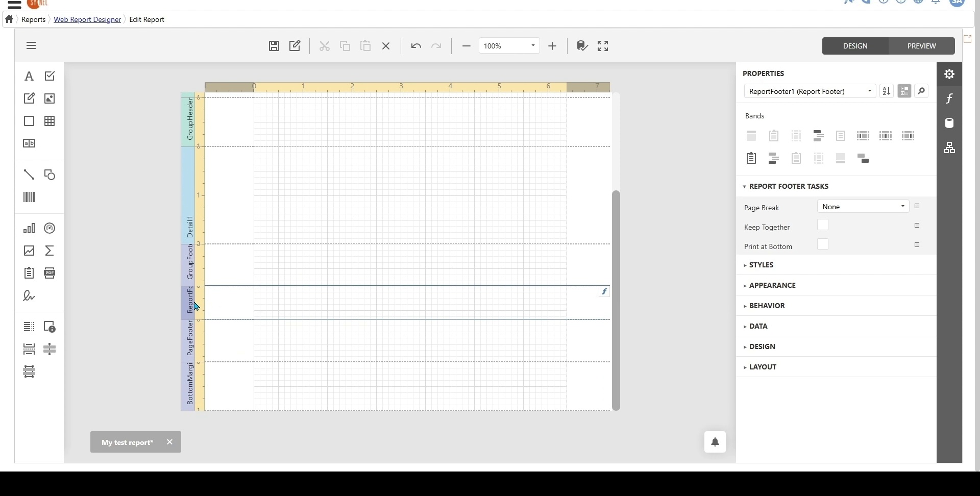Tick the Keep Together checkbox
The height and width of the screenshot is (496, 980).
pyautogui.click(x=823, y=226)
